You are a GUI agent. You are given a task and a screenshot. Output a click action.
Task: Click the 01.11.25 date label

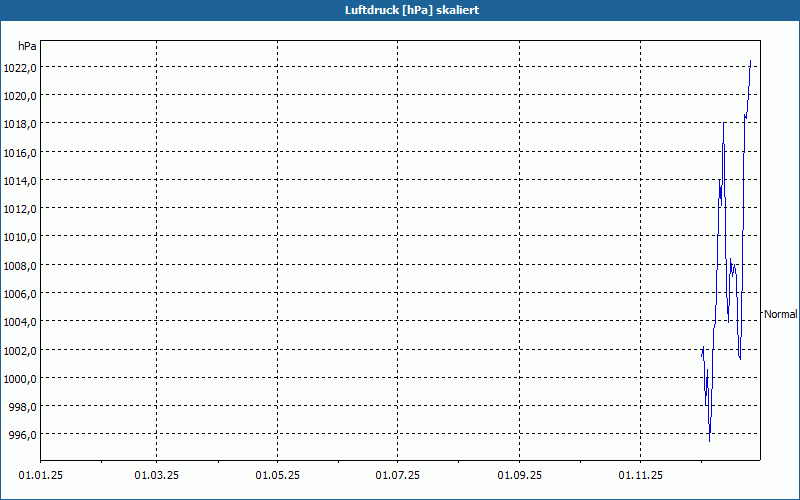point(640,473)
